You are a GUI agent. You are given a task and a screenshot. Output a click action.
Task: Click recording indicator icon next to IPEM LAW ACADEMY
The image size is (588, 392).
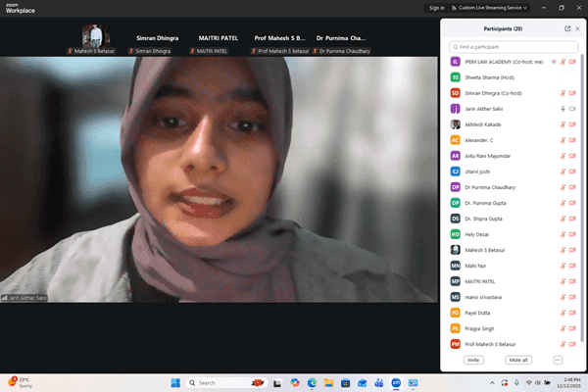(x=554, y=62)
